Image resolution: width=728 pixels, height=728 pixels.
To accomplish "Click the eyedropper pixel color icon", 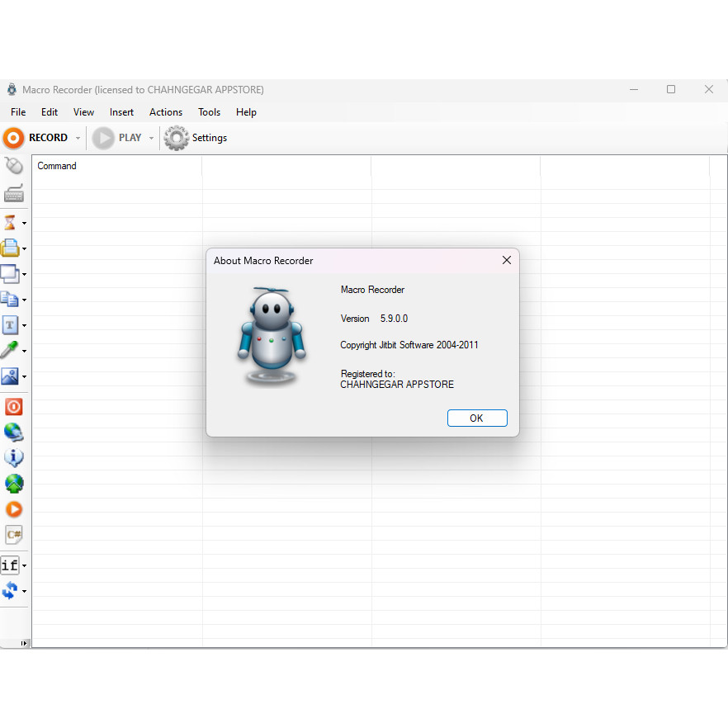I will 11,351.
